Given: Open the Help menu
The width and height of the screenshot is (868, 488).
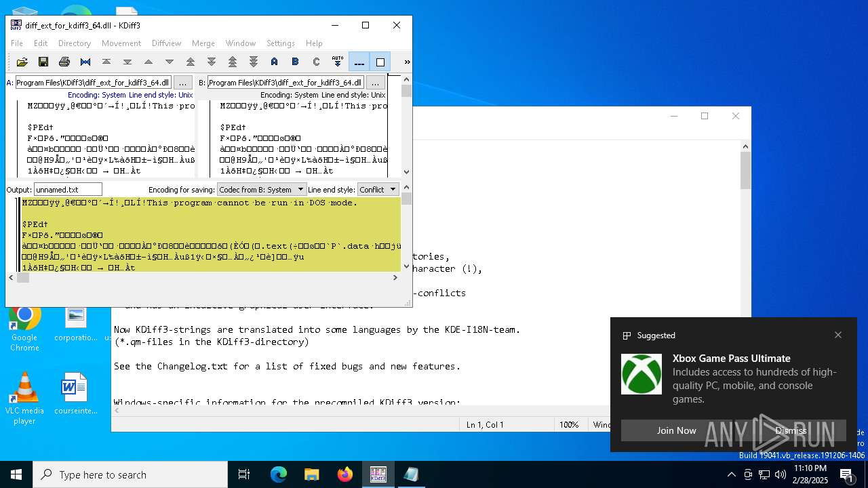Looking at the screenshot, I should pyautogui.click(x=314, y=43).
